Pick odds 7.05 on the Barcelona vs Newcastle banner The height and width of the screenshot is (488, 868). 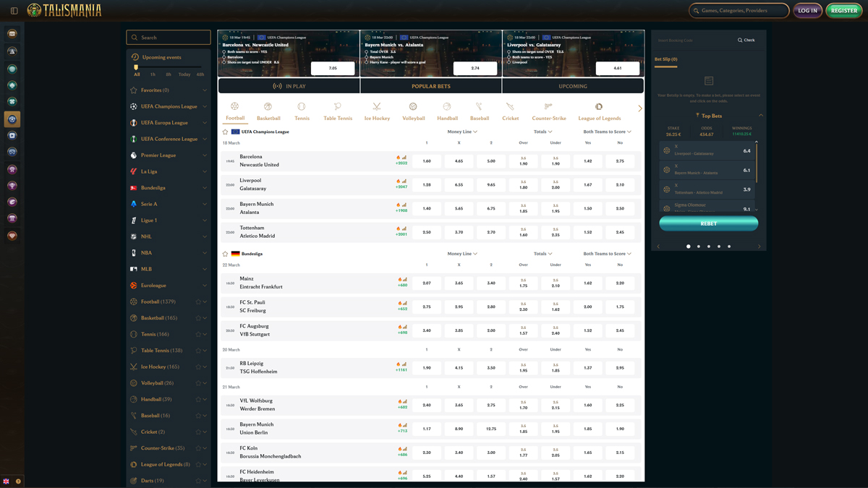(333, 68)
